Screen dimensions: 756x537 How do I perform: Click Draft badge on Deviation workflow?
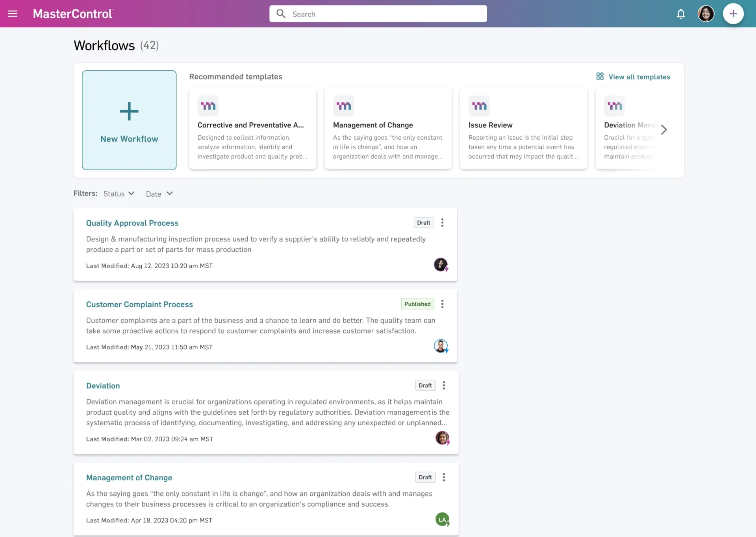425,386
